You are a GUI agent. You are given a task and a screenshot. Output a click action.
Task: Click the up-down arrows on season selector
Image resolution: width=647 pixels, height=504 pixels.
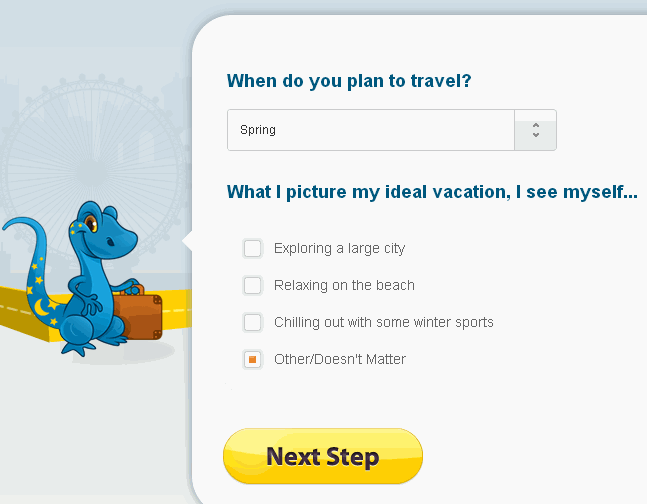[535, 130]
